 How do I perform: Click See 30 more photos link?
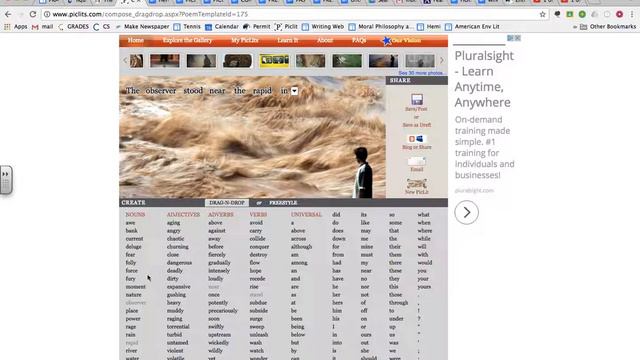point(422,73)
